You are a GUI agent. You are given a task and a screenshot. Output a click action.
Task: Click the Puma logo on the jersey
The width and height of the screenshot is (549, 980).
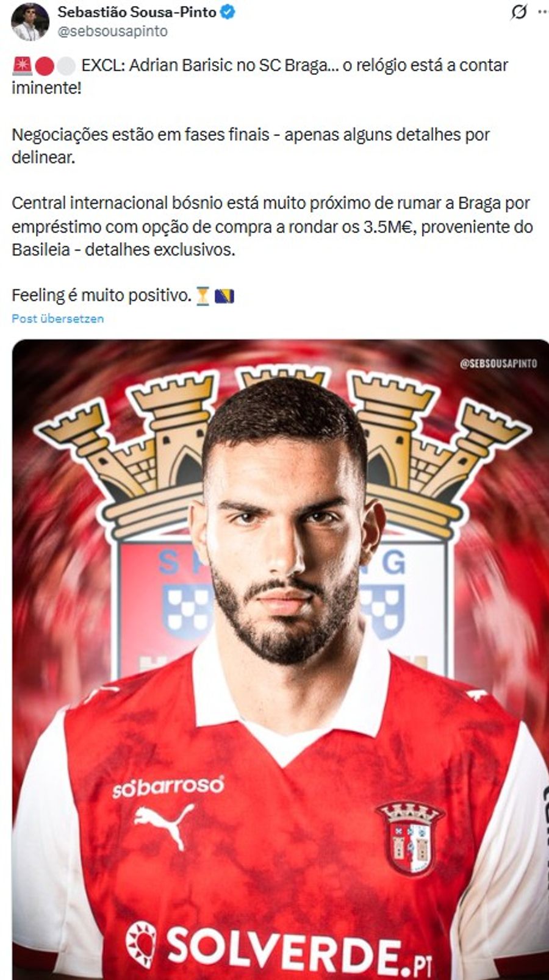164,824
